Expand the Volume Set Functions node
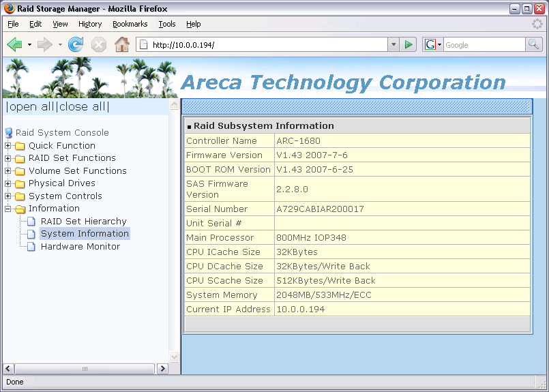549x392 pixels. click(x=8, y=171)
